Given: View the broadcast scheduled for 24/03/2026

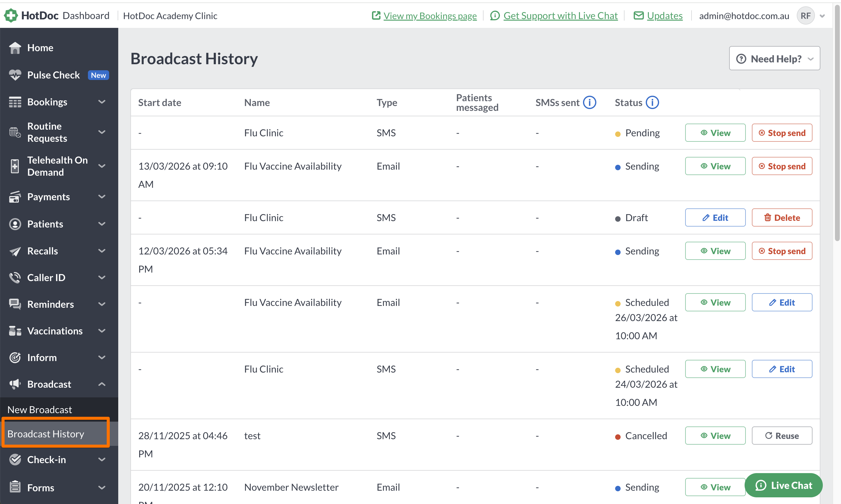Looking at the screenshot, I should point(715,369).
